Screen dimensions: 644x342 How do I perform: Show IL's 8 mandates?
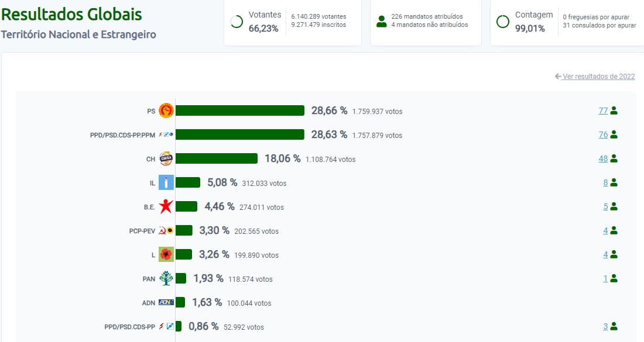605,182
